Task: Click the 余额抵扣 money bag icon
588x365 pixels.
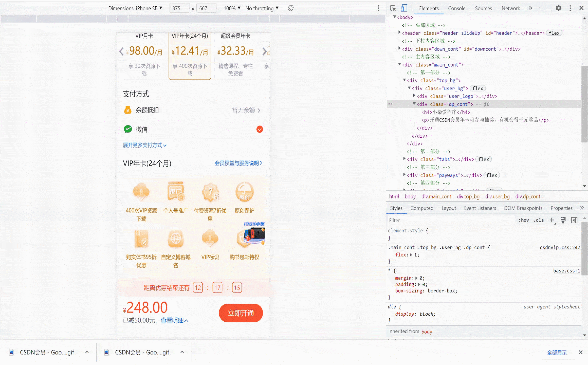Action: coord(128,110)
